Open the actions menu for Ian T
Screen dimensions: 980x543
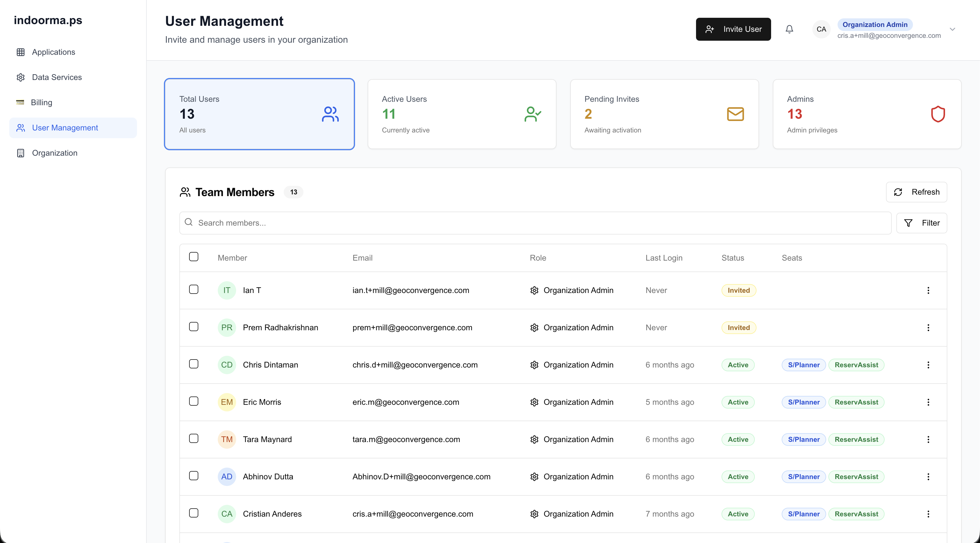coord(928,290)
